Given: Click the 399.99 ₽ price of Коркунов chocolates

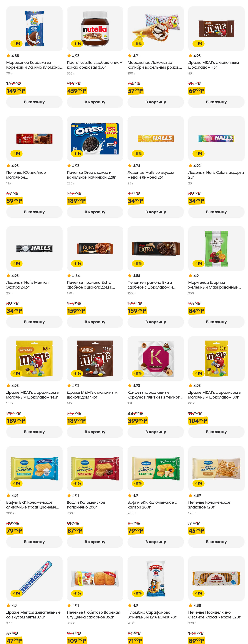Looking at the screenshot, I should [x=137, y=421].
